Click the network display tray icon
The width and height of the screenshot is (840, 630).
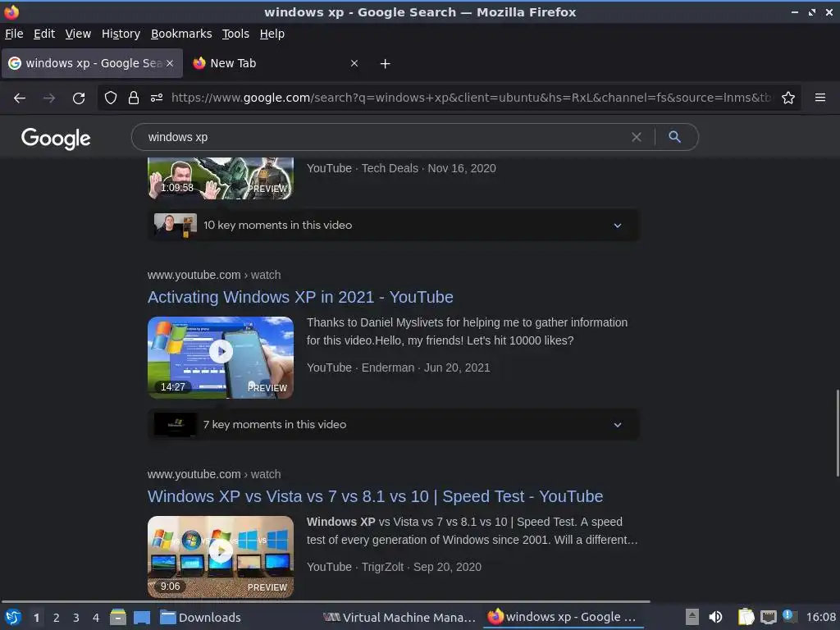[x=769, y=617]
